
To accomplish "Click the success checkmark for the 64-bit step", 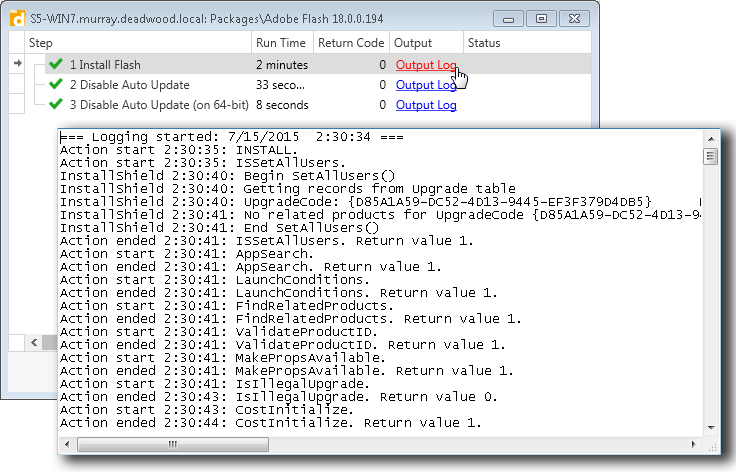I will [x=55, y=105].
